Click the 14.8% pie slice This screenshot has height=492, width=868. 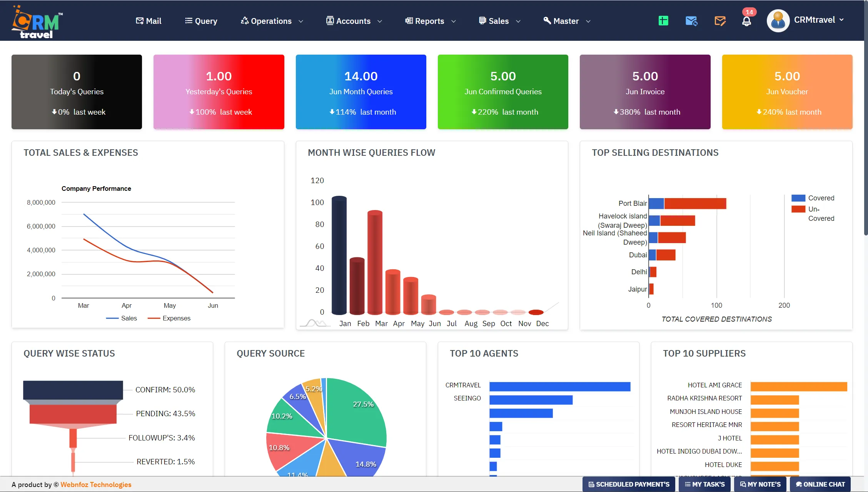356,458
